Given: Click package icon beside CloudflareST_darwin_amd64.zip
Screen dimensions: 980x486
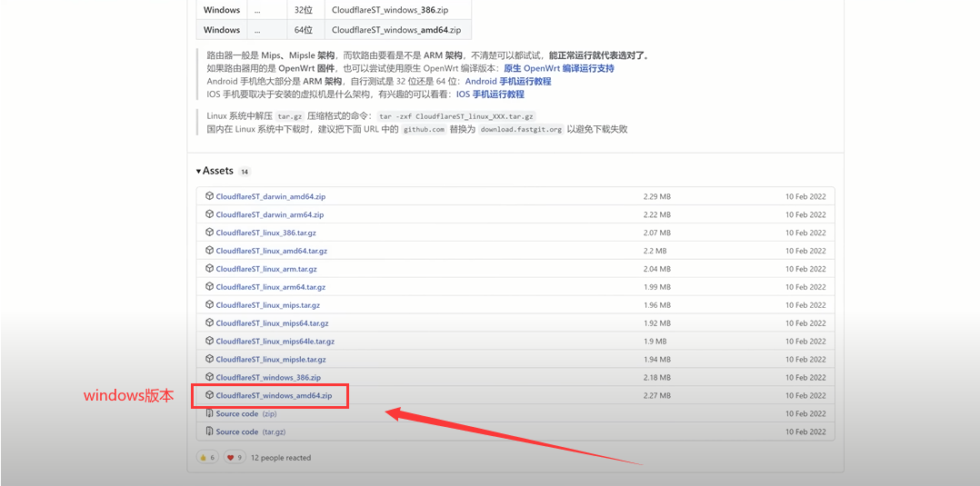Looking at the screenshot, I should click(x=209, y=196).
